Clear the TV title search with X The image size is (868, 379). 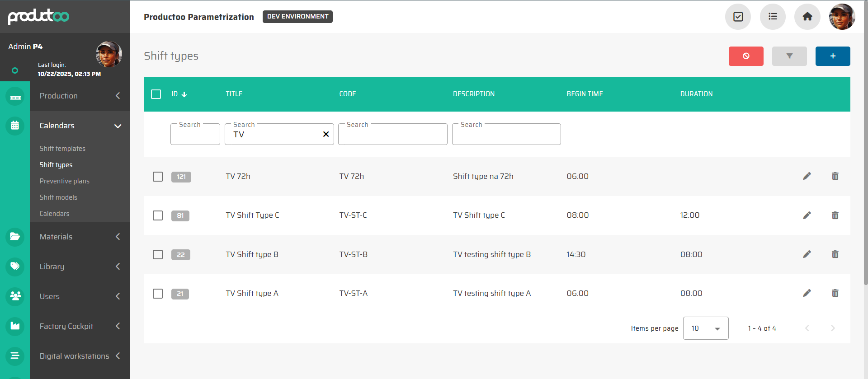(x=325, y=134)
